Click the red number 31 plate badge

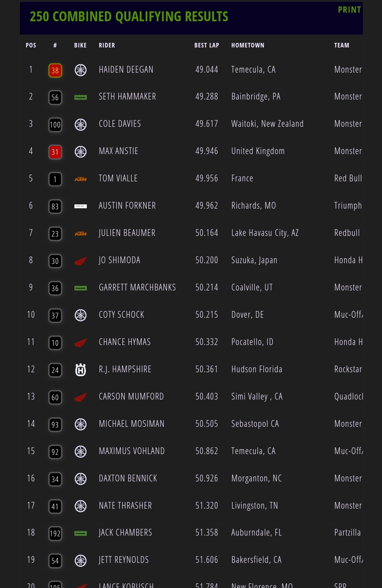(55, 152)
